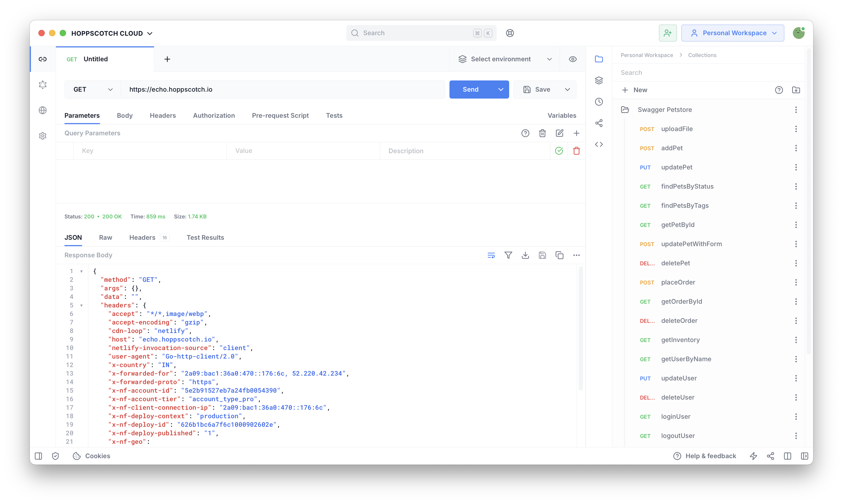This screenshot has width=843, height=504.
Task: Click the collections help icon
Action: coord(779,90)
